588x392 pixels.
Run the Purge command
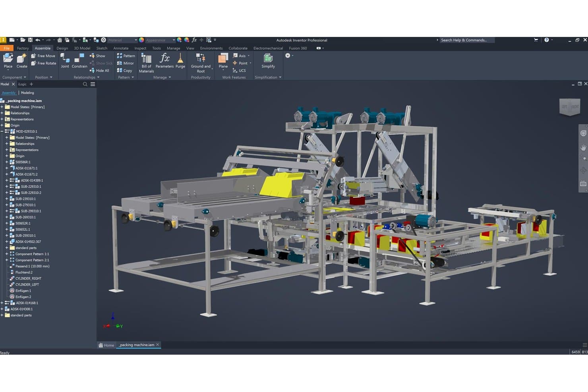tap(180, 61)
